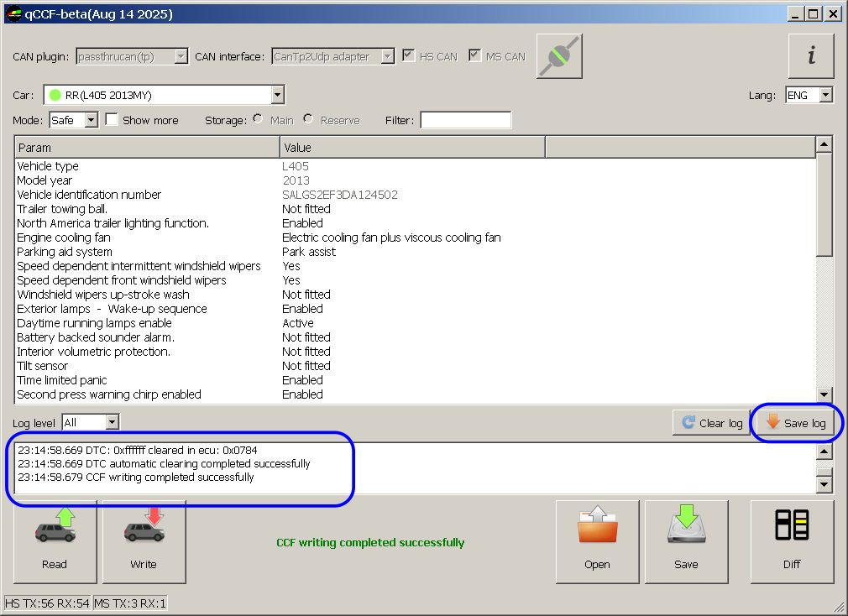
Task: Click the log scroll up arrow
Action: 824,452
